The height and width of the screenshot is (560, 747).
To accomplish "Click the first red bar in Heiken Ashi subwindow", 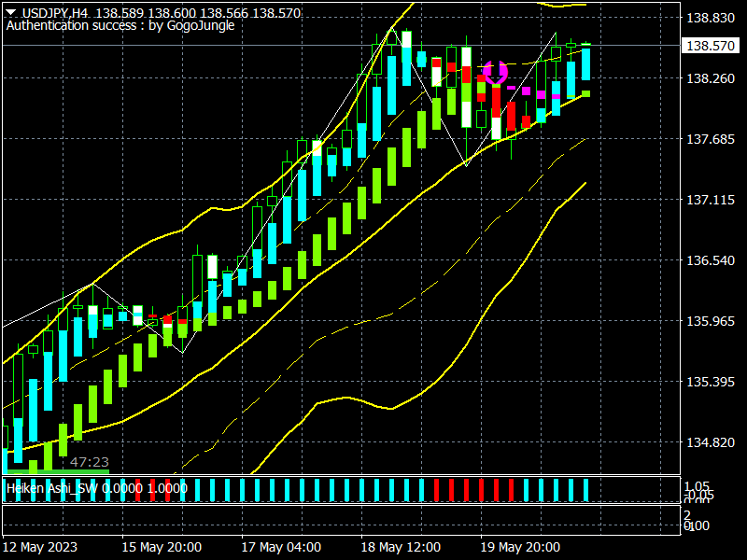I will point(138,489).
